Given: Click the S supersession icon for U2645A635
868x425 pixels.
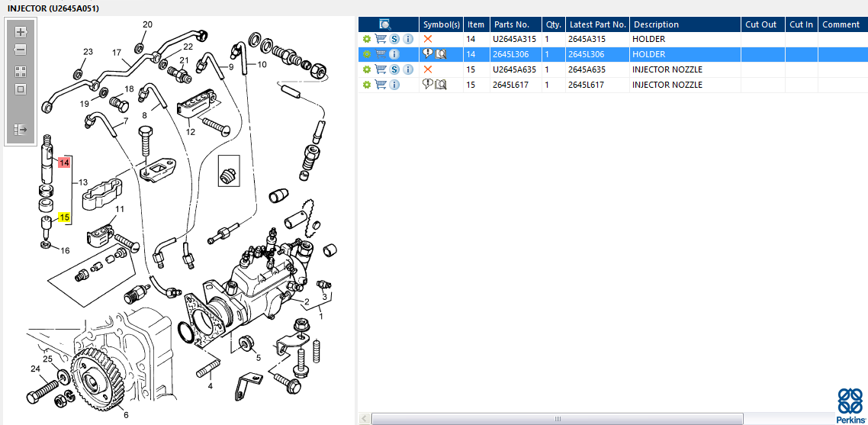Looking at the screenshot, I should click(394, 69).
